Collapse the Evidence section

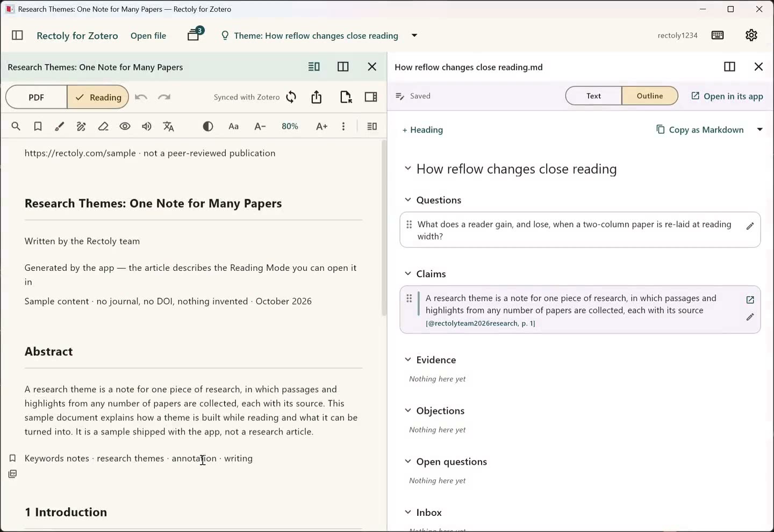click(x=408, y=360)
